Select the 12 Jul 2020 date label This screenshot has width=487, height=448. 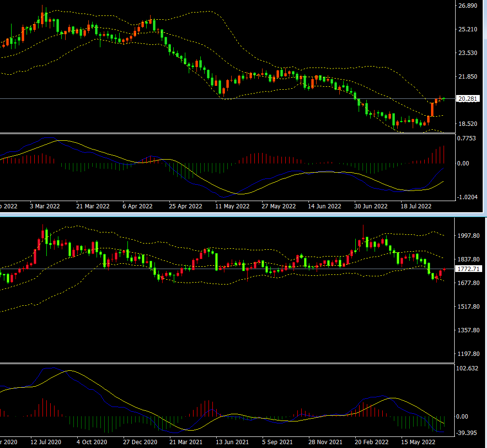45,442
